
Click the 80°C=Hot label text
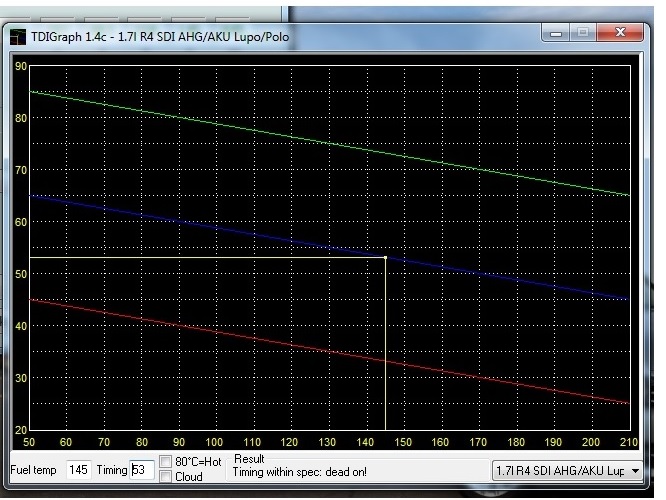(x=198, y=462)
